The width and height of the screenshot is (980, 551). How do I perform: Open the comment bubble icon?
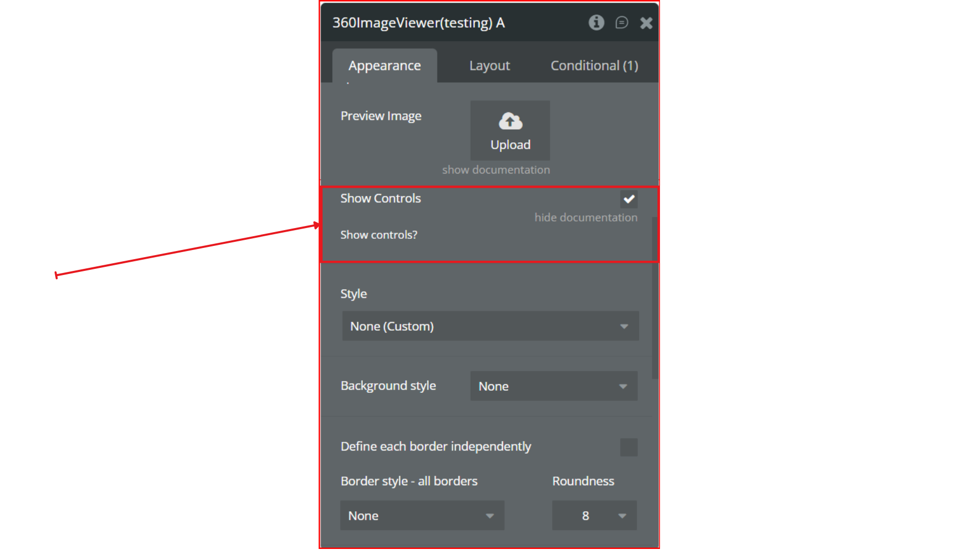[x=621, y=22]
